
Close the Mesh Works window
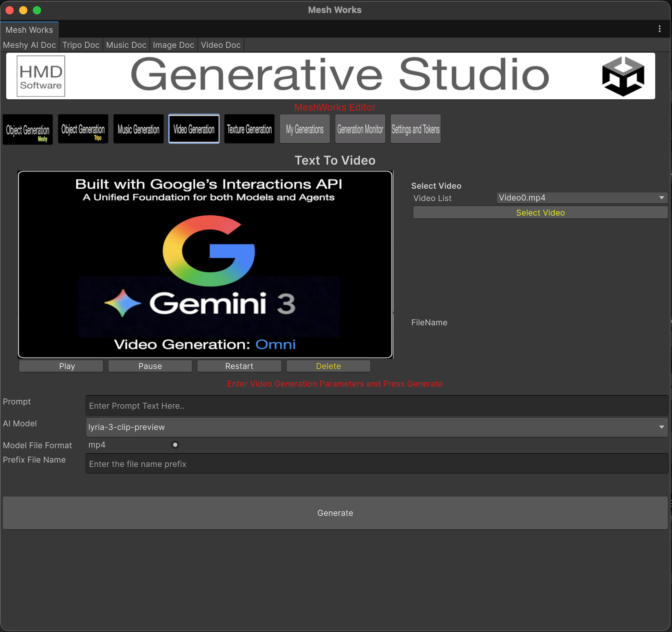coord(10,10)
